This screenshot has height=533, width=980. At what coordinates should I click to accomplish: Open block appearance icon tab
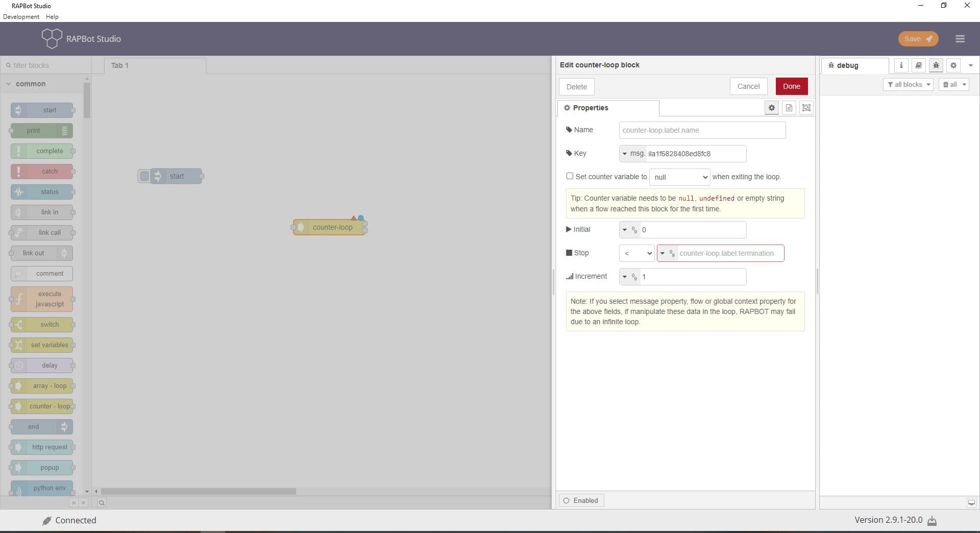[806, 108]
